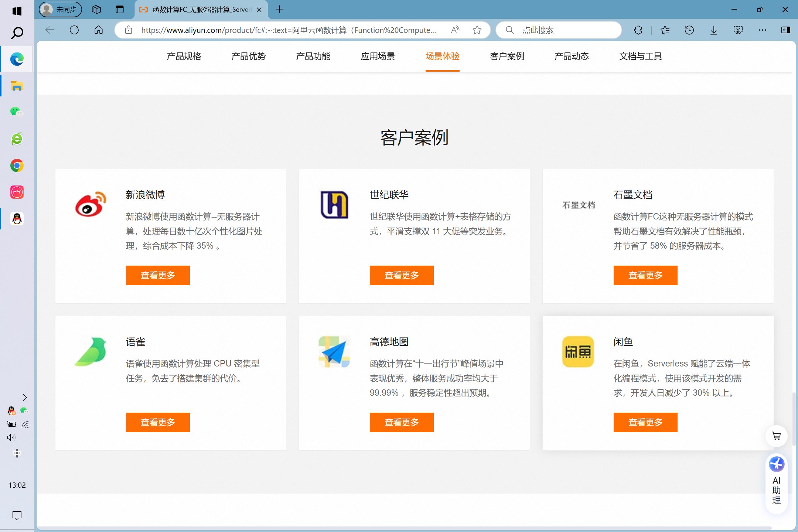Open the shopping cart floating icon
This screenshot has width=798, height=532.
[x=776, y=436]
